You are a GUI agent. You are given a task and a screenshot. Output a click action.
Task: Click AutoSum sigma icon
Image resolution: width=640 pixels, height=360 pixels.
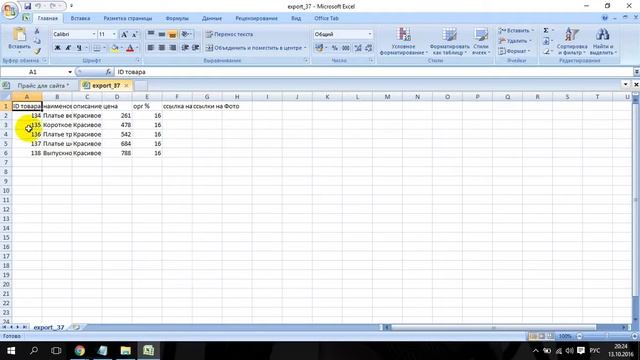[546, 31]
